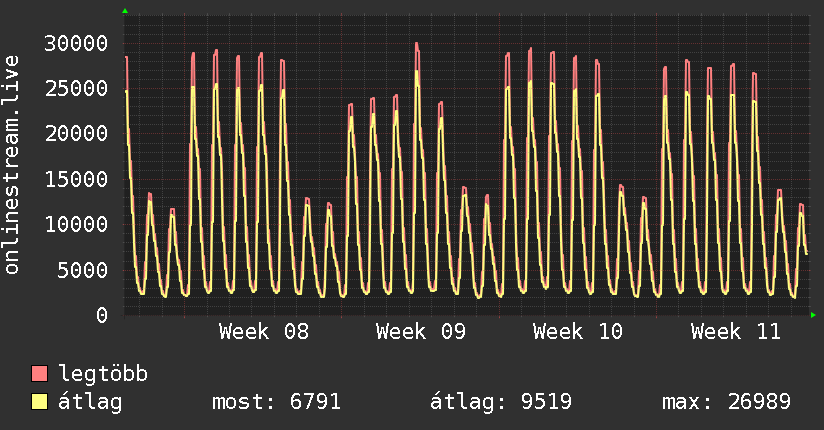Click the 0 y-axis label
Image resolution: width=824 pixels, height=430 pixels.
point(102,315)
